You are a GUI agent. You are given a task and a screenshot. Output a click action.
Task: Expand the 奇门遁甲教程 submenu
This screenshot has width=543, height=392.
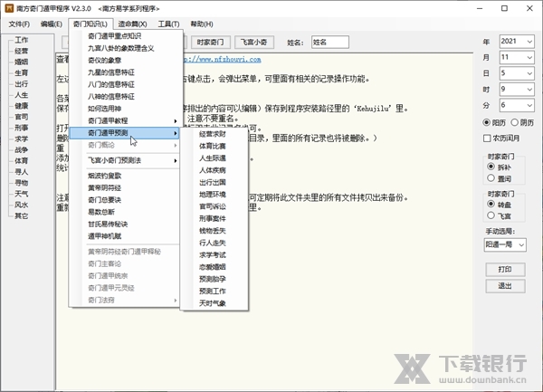coord(124,120)
